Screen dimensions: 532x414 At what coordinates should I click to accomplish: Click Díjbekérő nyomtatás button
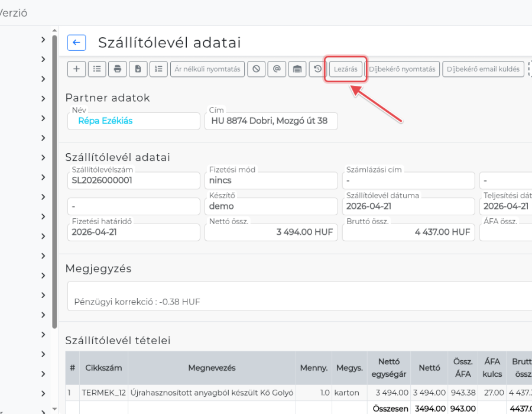click(402, 69)
